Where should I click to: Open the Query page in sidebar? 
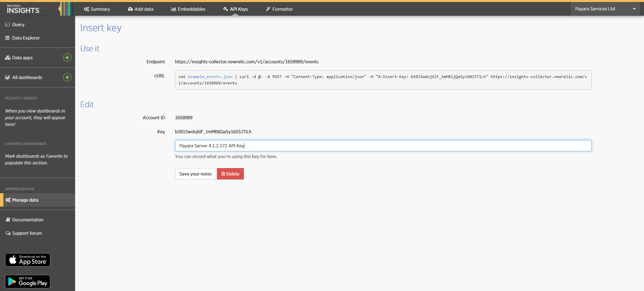[18, 24]
